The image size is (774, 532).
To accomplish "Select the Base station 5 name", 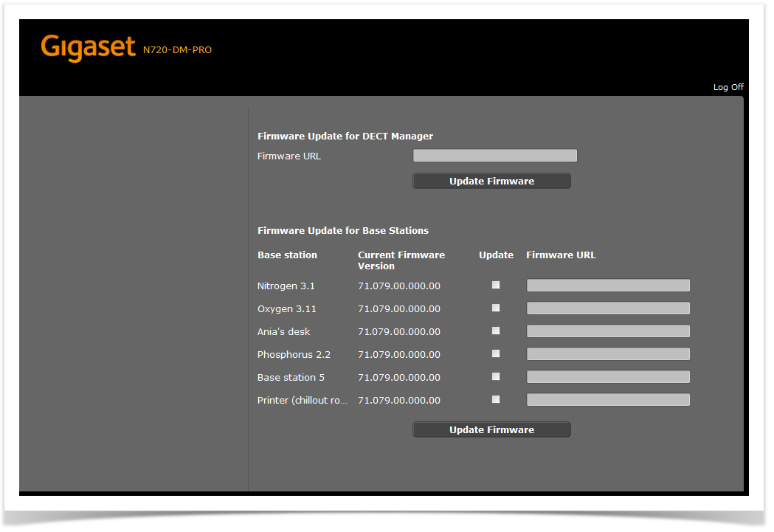I will pyautogui.click(x=291, y=378).
